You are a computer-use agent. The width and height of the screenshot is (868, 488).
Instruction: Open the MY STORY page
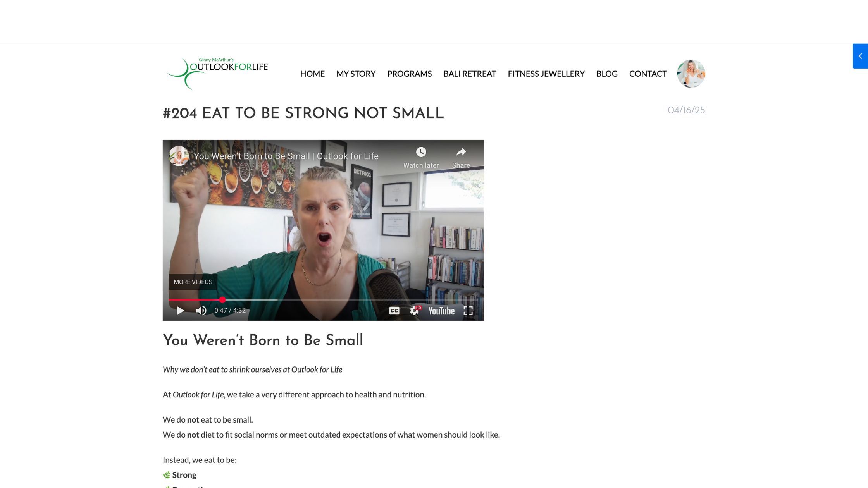[356, 74]
